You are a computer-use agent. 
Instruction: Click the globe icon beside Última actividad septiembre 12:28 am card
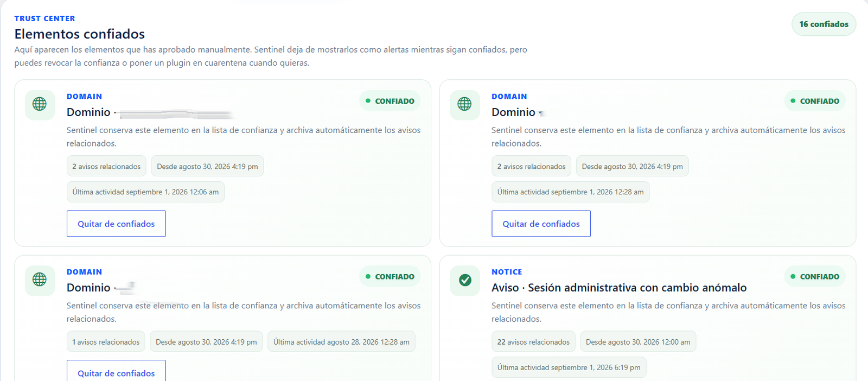tap(464, 104)
